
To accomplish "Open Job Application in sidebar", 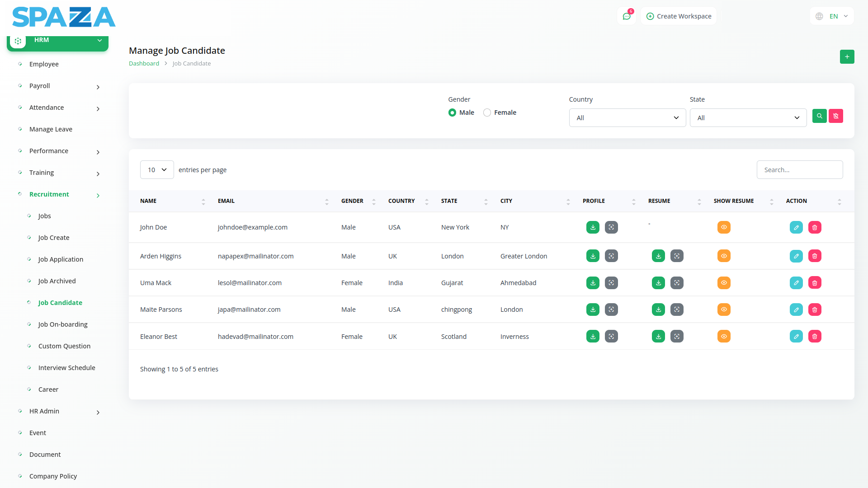I will pos(61,259).
